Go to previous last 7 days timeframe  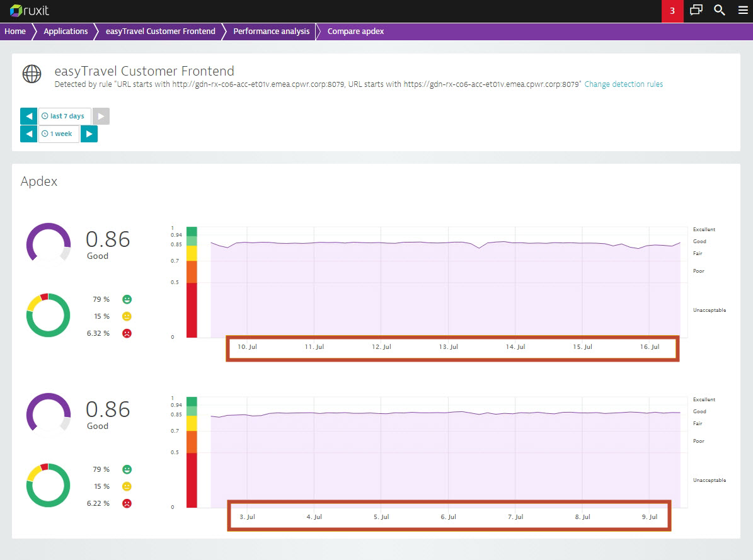coord(29,117)
